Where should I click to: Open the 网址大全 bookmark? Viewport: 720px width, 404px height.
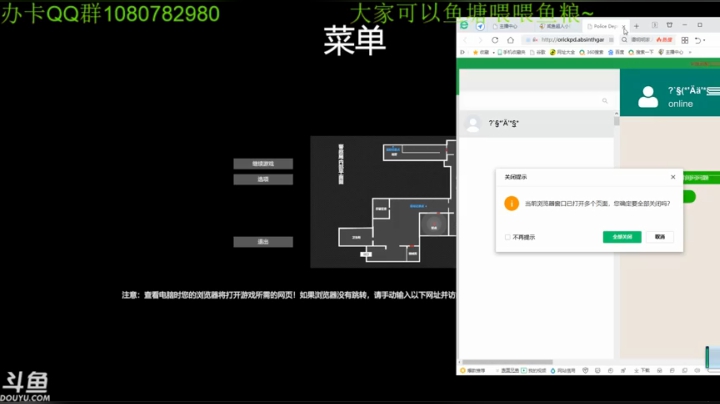click(562, 52)
